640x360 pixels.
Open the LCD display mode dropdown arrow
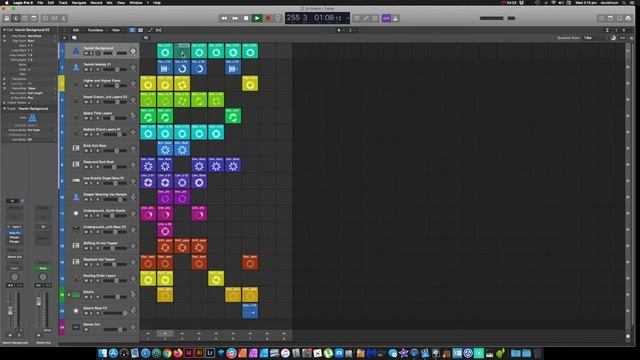coord(347,18)
